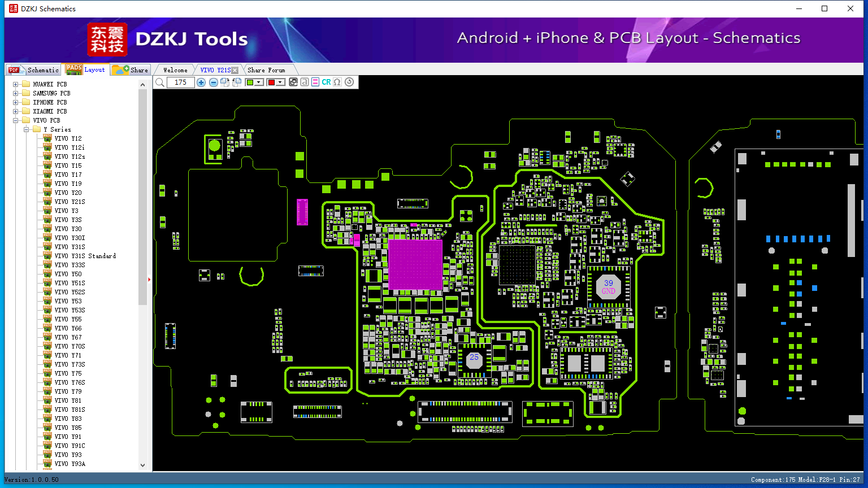The width and height of the screenshot is (868, 488).
Task: Click the VIVO Y81S file icon
Action: point(47,409)
